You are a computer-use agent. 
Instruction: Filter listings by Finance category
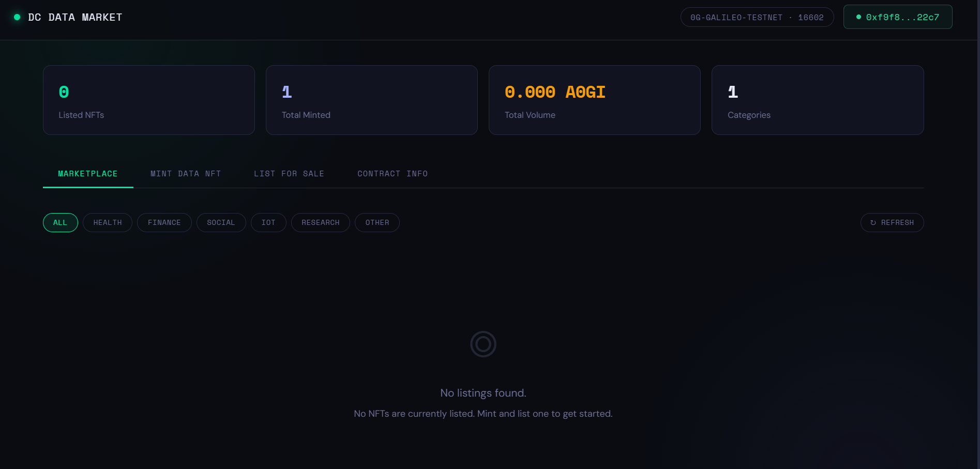pos(164,223)
